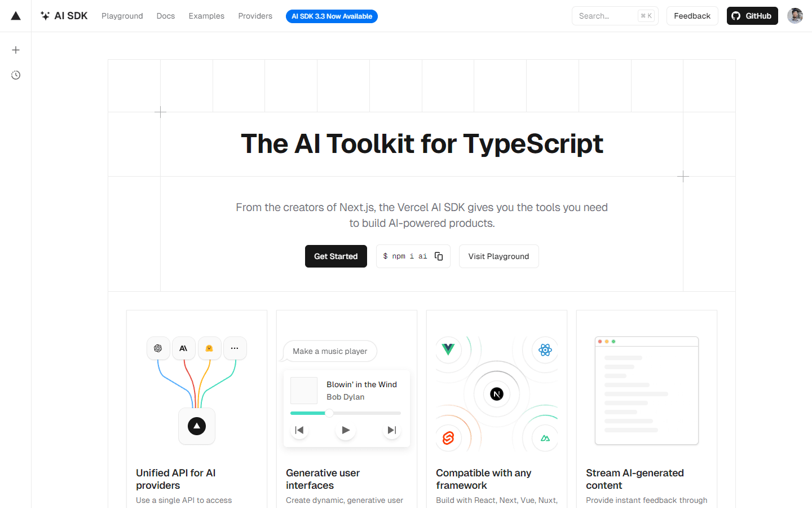Open the Examples nav item
The image size is (812, 508).
pyautogui.click(x=206, y=16)
